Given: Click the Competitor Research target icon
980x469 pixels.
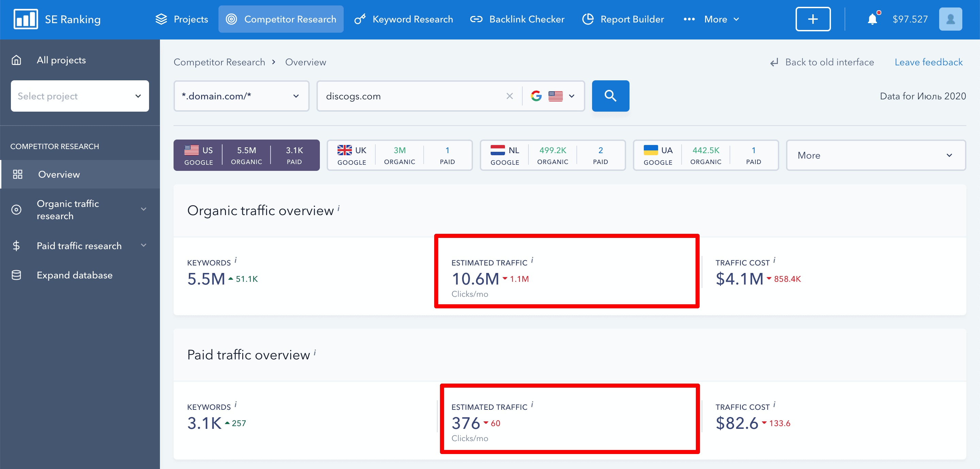Looking at the screenshot, I should click(231, 19).
